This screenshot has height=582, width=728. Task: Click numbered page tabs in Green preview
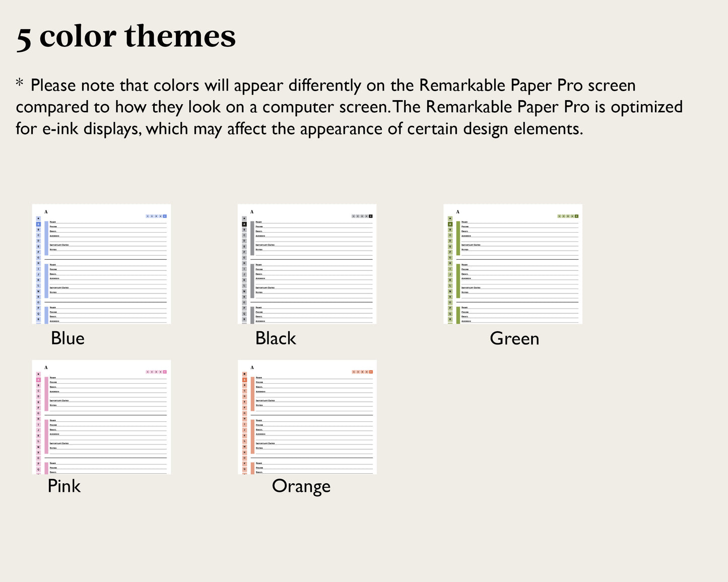pyautogui.click(x=568, y=216)
